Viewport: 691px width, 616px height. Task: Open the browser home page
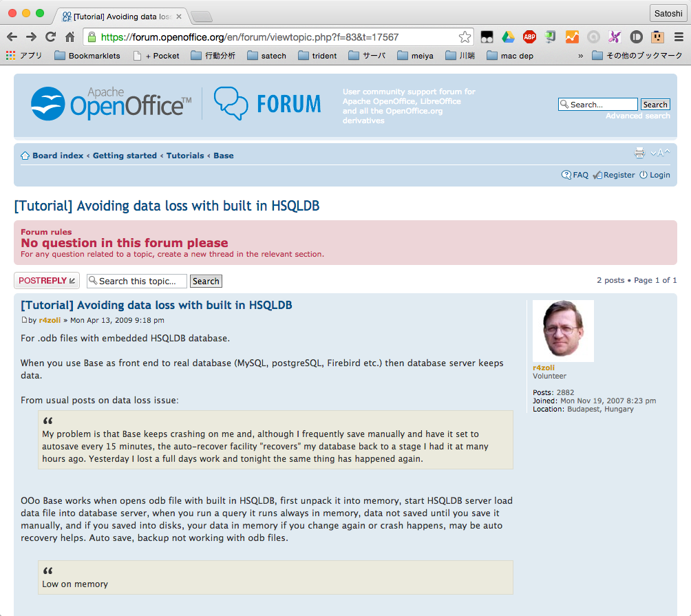click(x=70, y=37)
